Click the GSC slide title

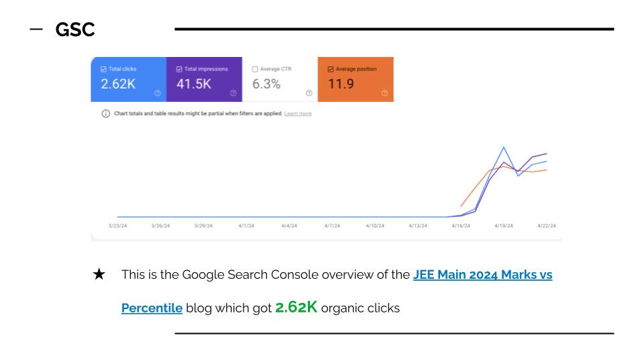click(x=76, y=32)
